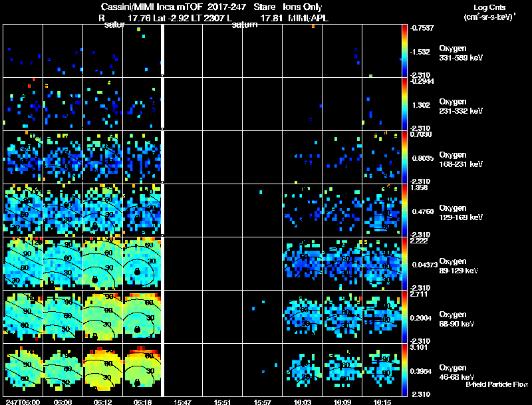Image resolution: width=532 pixels, height=405 pixels.
Task: Click the 15:47 time label on axis
Action: [182, 402]
